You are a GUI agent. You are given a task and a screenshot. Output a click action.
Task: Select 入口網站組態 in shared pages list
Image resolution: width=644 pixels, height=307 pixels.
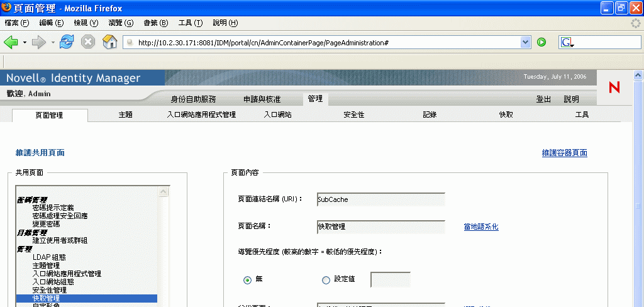(x=53, y=282)
